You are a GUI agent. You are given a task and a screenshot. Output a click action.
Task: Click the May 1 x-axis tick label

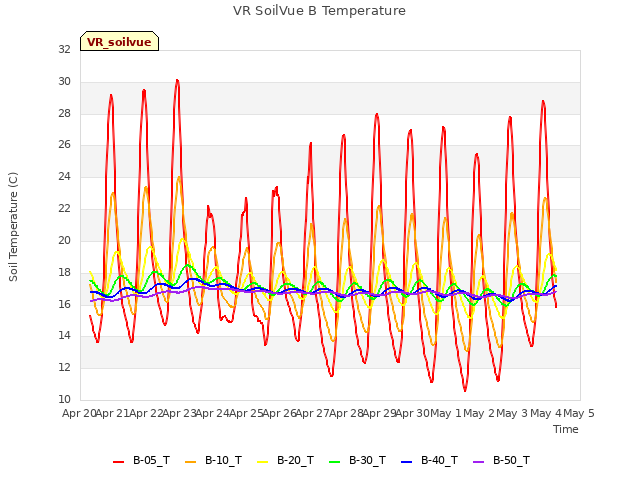pos(446,413)
